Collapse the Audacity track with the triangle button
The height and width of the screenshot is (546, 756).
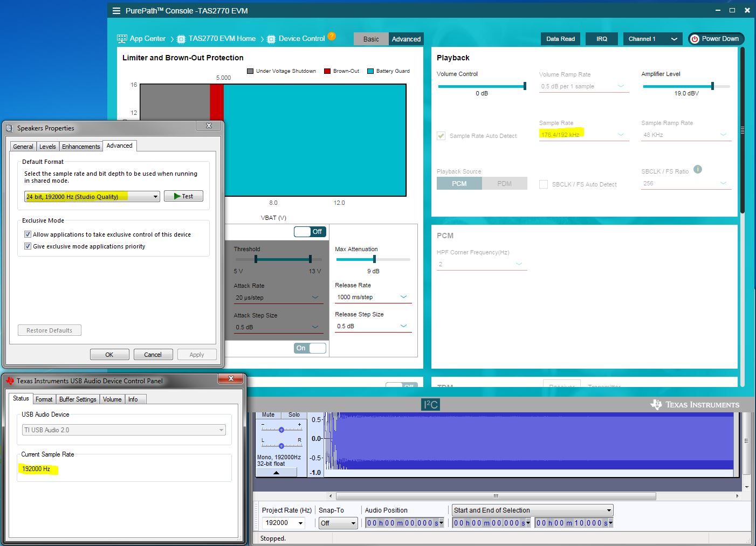[276, 473]
